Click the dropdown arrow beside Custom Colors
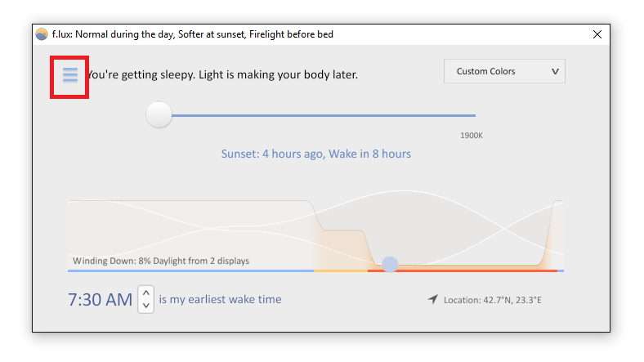644x362 pixels. [x=555, y=71]
